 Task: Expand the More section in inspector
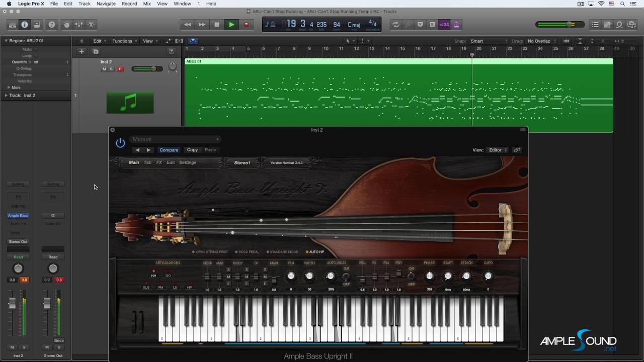[x=9, y=87]
